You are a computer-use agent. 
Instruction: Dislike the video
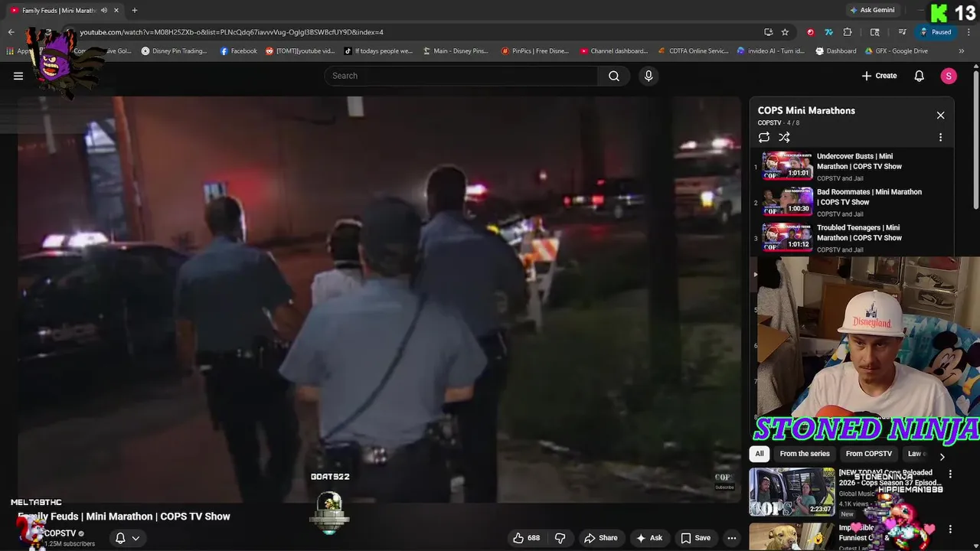point(560,538)
